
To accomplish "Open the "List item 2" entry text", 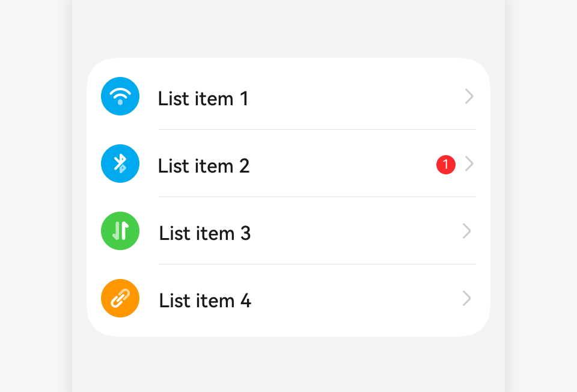I will pos(203,166).
